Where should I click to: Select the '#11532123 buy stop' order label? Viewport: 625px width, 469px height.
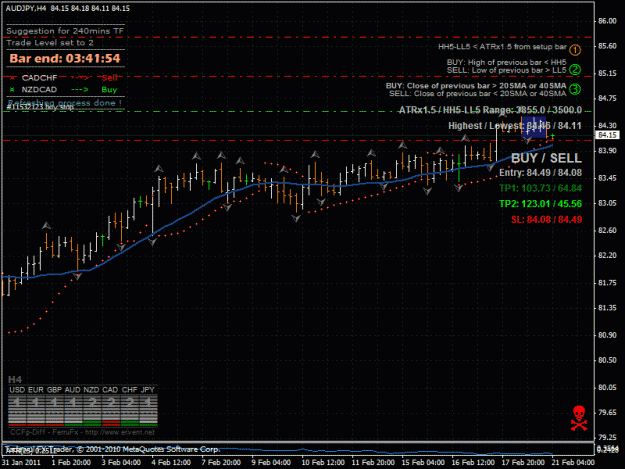coord(40,107)
